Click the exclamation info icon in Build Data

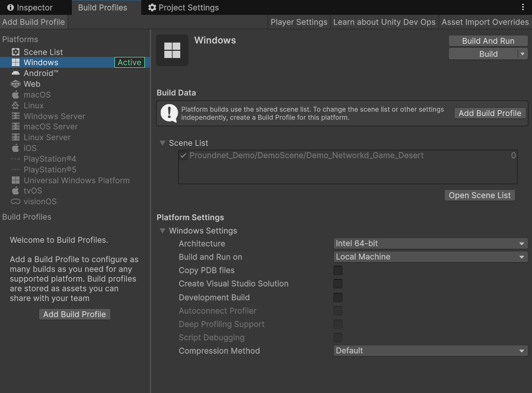click(x=169, y=113)
